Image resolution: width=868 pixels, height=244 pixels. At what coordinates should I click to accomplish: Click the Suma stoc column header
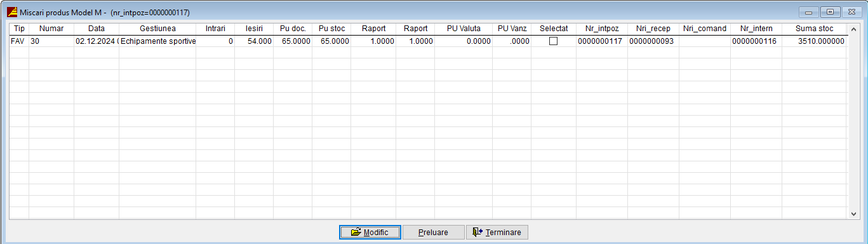814,29
